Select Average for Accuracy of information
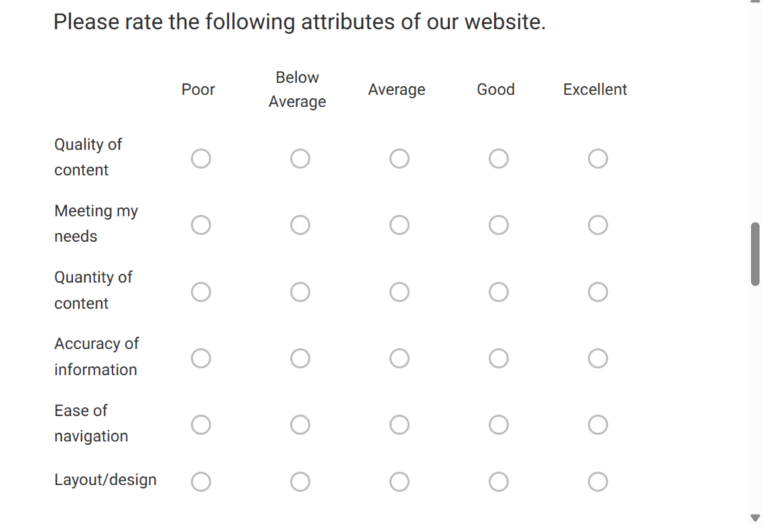The width and height of the screenshot is (762, 532). pyautogui.click(x=399, y=358)
